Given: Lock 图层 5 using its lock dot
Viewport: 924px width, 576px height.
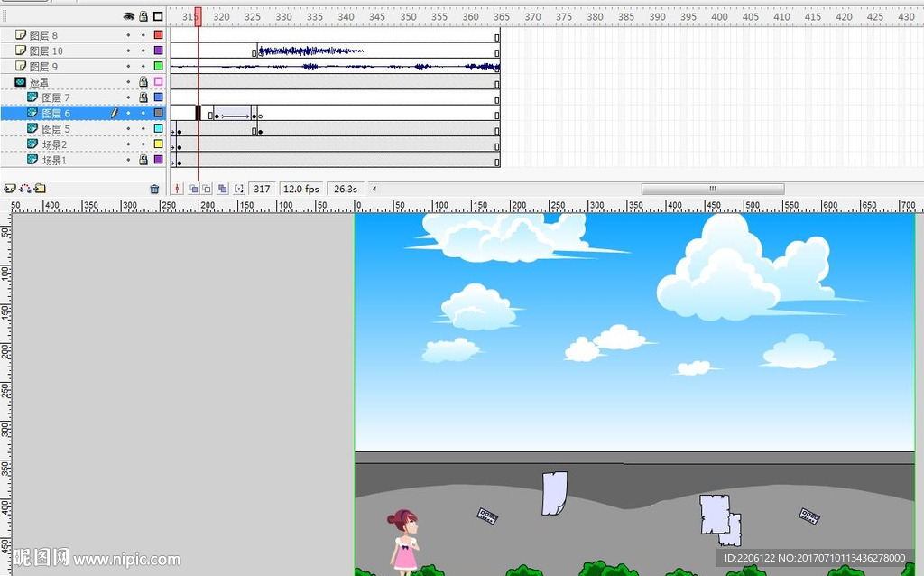Looking at the screenshot, I should [143, 128].
